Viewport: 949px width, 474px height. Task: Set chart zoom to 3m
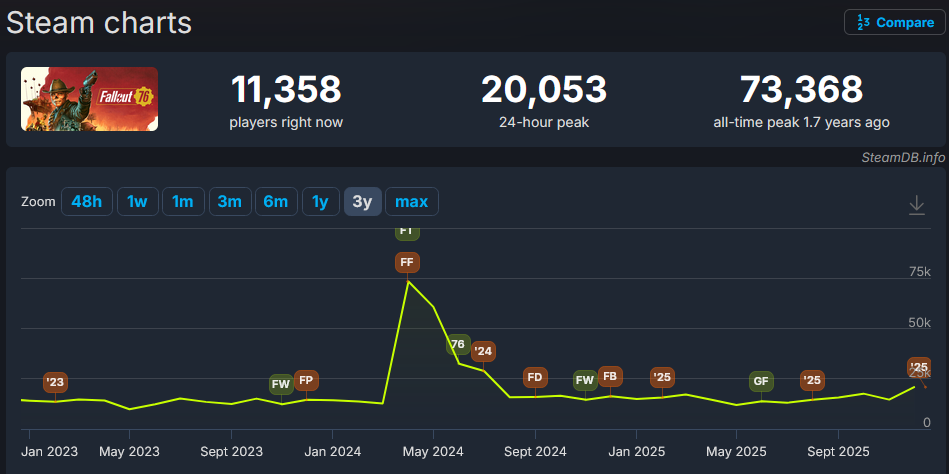click(229, 202)
